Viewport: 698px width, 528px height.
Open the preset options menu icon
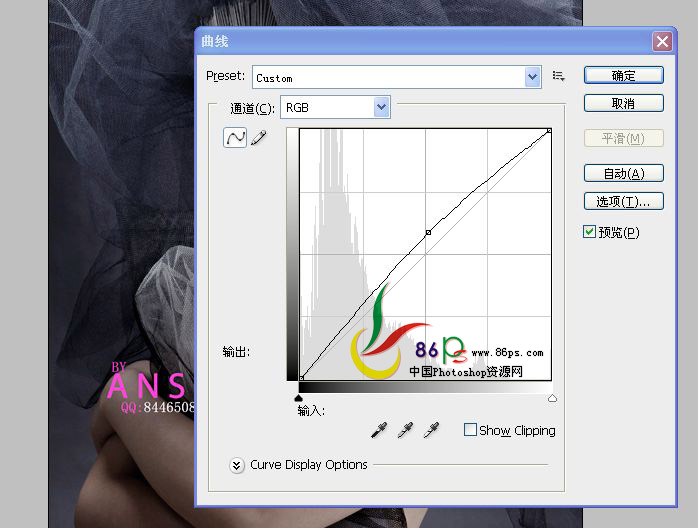coord(559,76)
